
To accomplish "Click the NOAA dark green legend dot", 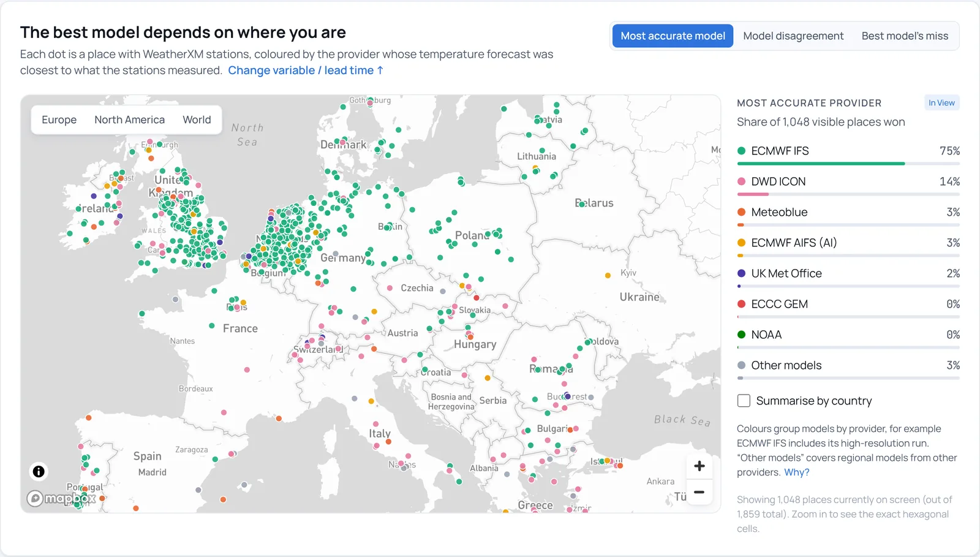I will (x=741, y=335).
